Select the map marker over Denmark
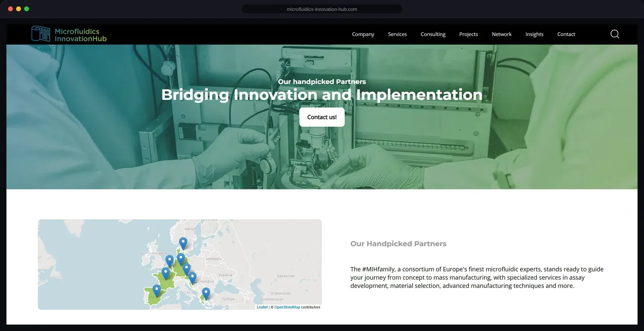 (x=183, y=243)
